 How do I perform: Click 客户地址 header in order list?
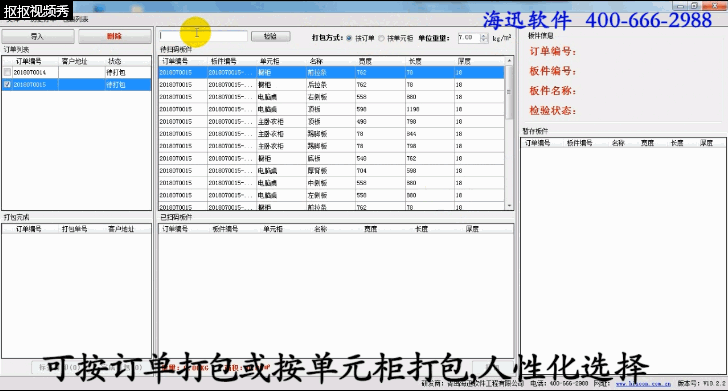(74, 61)
